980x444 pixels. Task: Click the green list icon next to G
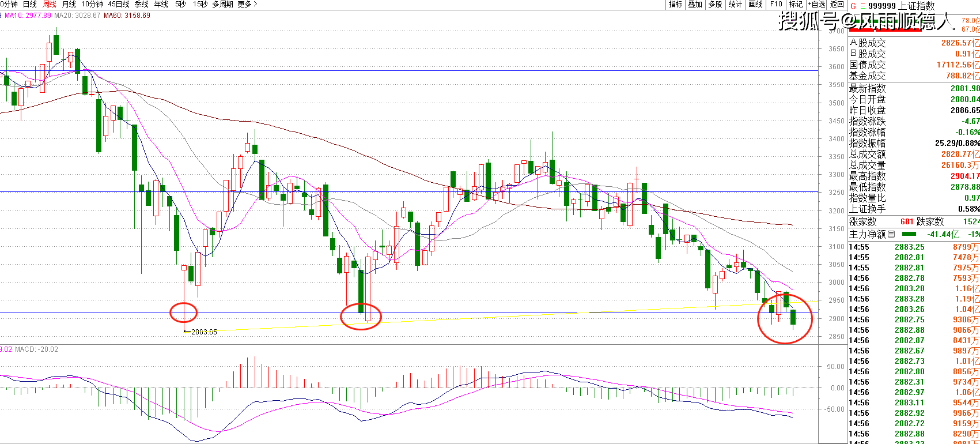[862, 6]
